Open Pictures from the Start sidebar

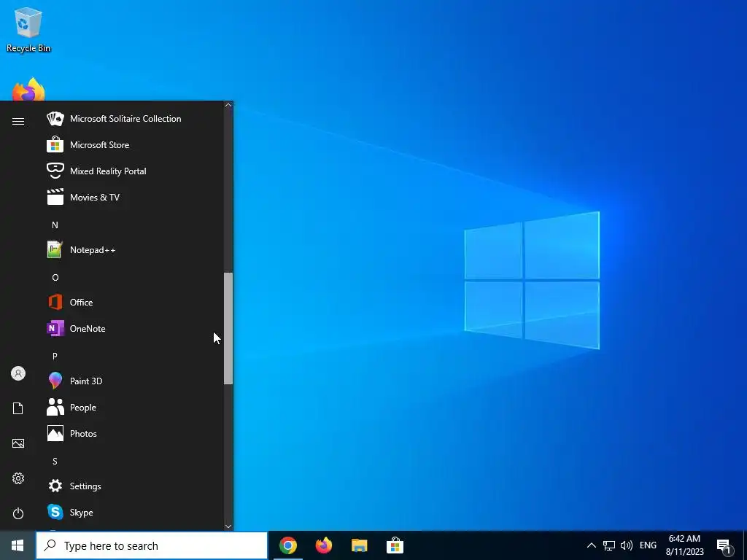(x=18, y=443)
